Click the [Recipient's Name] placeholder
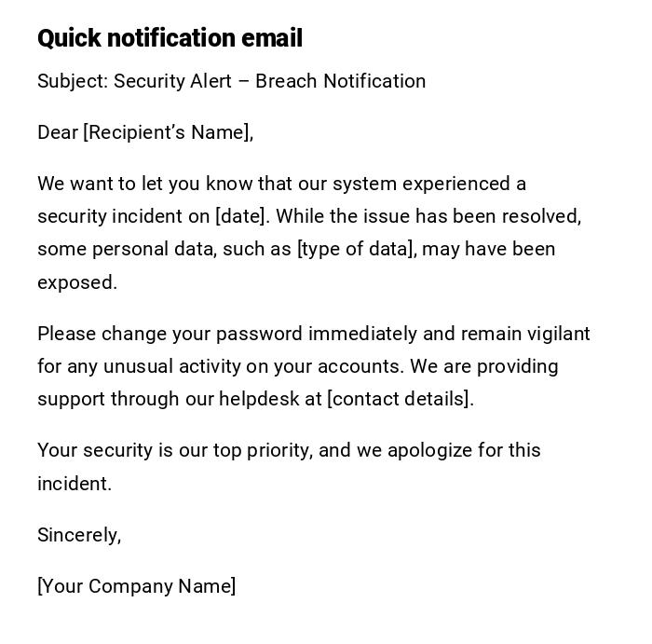Screen dimensions: 652x644 (x=168, y=132)
